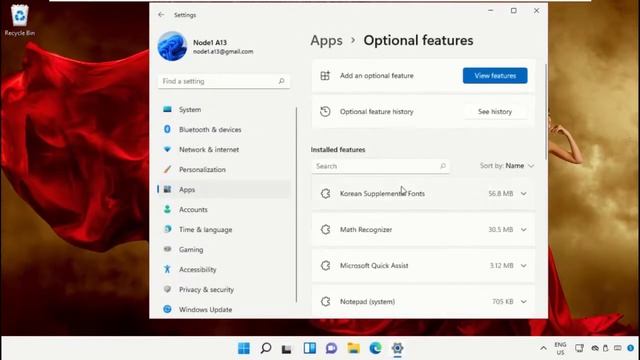Image resolution: width=640 pixels, height=360 pixels.
Task: Click the Personalization paintbrush icon
Action: pos(167,169)
